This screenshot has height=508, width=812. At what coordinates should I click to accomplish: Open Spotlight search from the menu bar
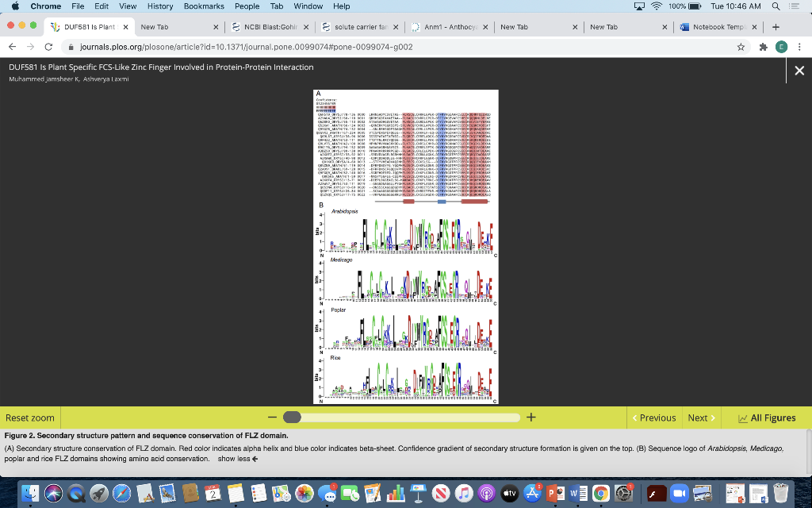pyautogui.click(x=774, y=6)
